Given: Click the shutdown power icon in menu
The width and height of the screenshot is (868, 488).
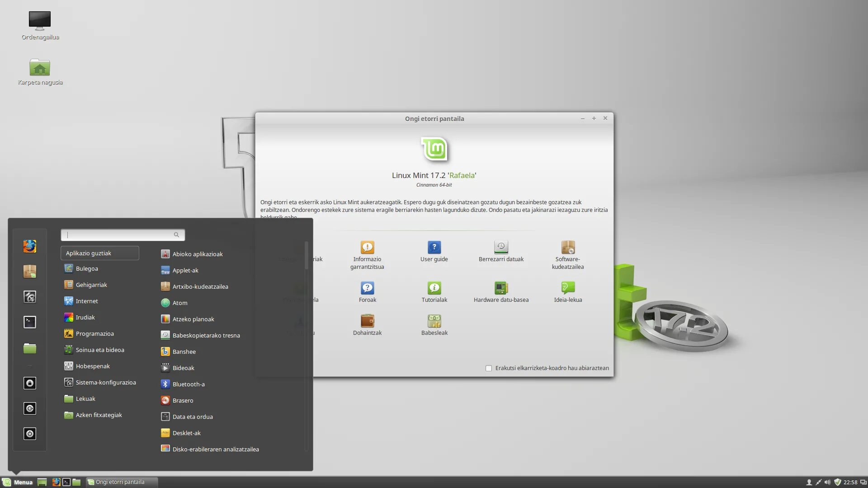Looking at the screenshot, I should click(30, 434).
